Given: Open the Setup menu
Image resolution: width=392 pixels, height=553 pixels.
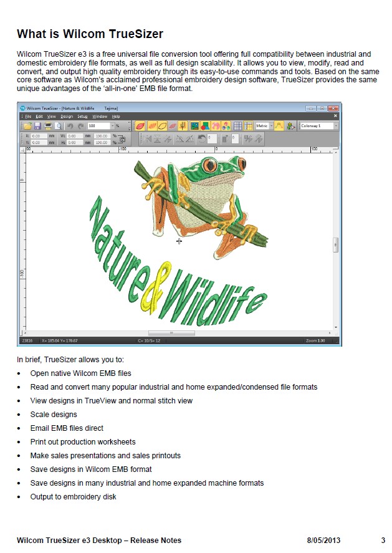Looking at the screenshot, I should click(82, 117).
